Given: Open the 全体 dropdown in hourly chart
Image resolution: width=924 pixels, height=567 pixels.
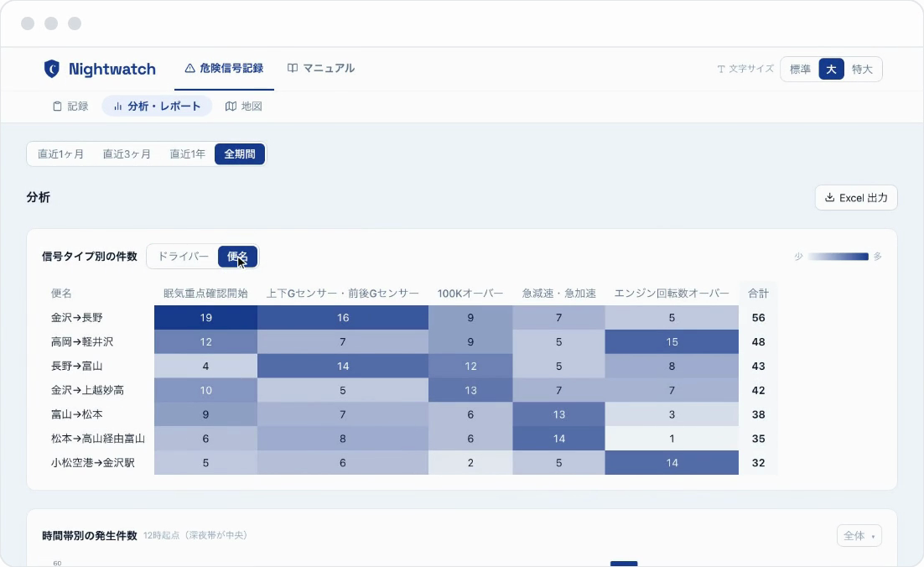Looking at the screenshot, I should (x=859, y=536).
